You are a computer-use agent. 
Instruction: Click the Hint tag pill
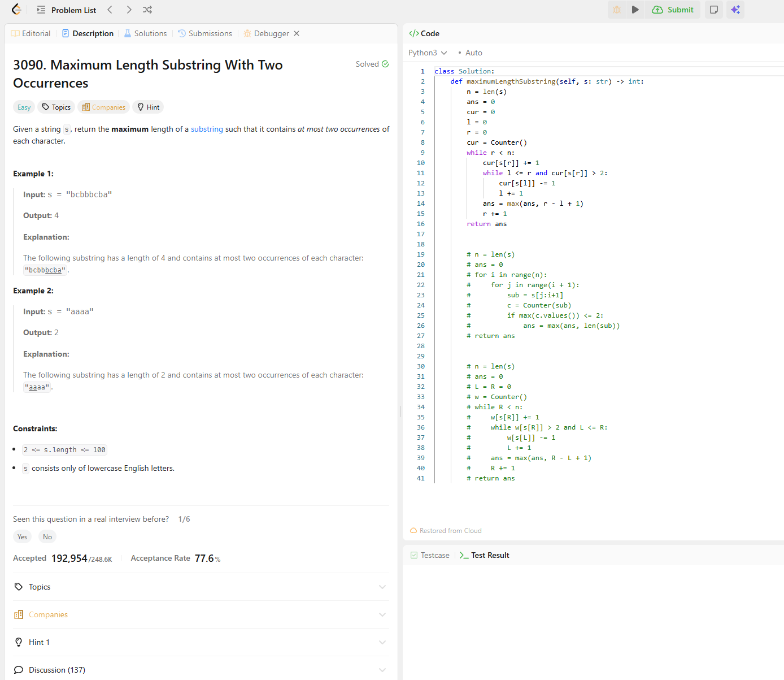point(148,107)
